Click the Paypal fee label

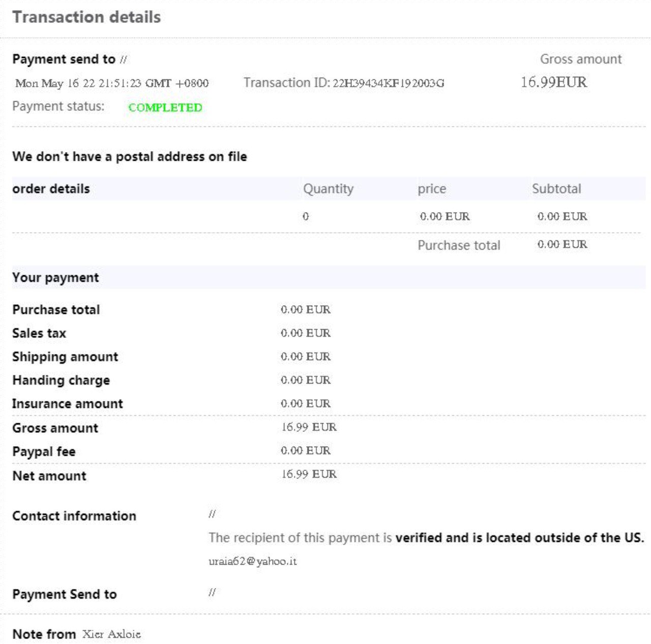coord(44,451)
